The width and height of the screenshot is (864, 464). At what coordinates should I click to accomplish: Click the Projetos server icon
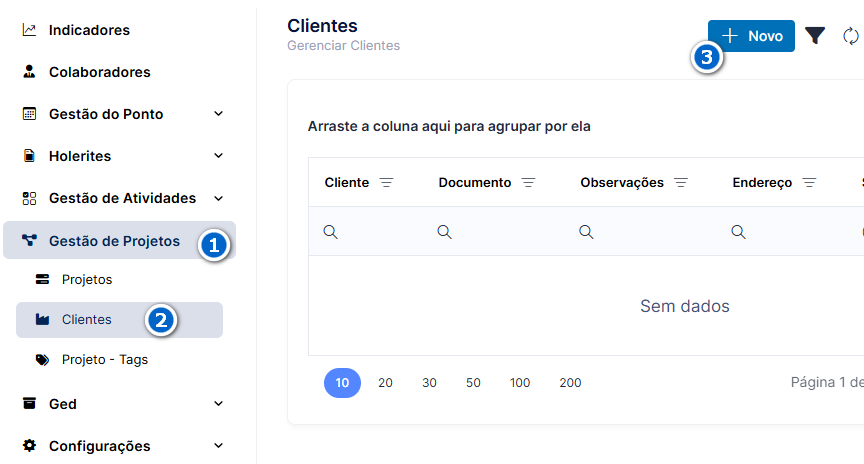(x=42, y=279)
